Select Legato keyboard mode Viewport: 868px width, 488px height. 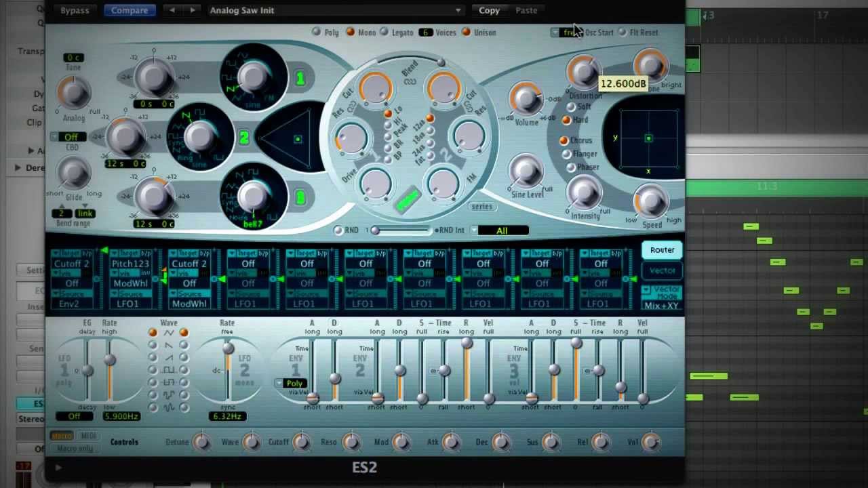[384, 33]
